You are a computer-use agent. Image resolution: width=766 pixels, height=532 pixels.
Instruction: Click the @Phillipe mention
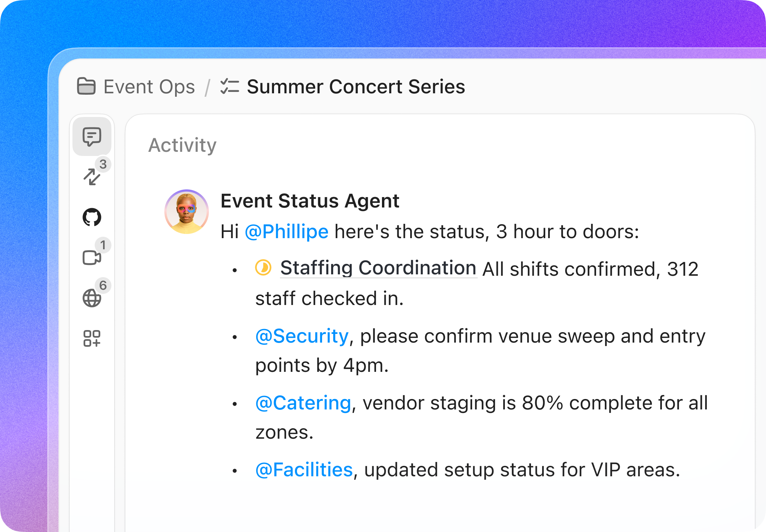point(287,231)
